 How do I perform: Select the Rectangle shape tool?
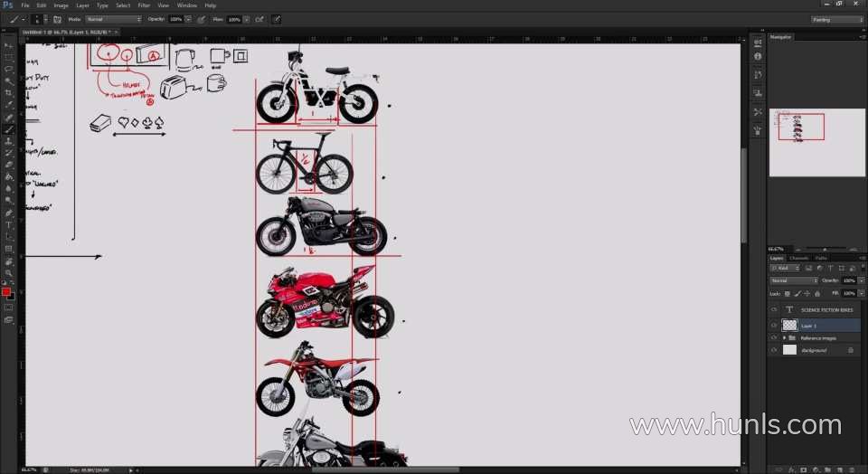click(x=8, y=249)
